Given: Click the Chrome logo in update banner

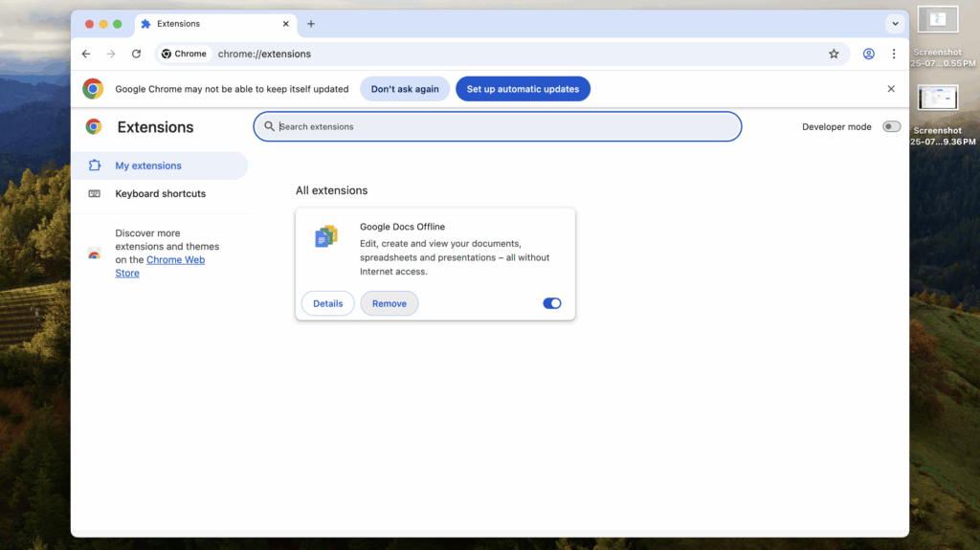Looking at the screenshot, I should [93, 89].
